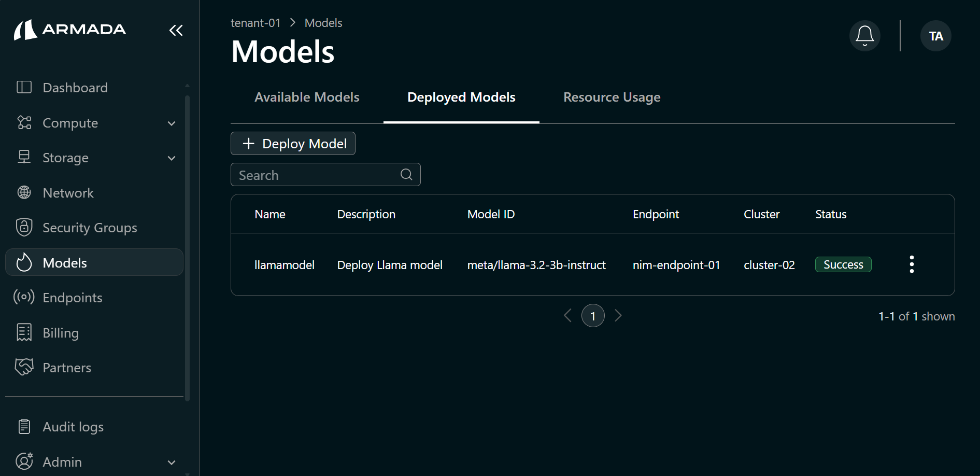
Task: Click the Storage sidebar icon
Action: (x=24, y=157)
